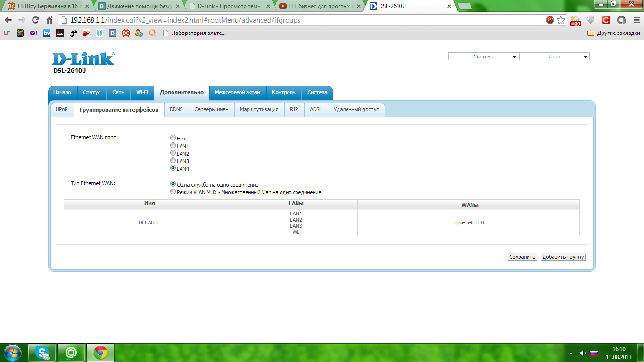Switch to the 'Движение помощи' browser tab
Screen dimensions: 644x362
[x=139, y=6]
